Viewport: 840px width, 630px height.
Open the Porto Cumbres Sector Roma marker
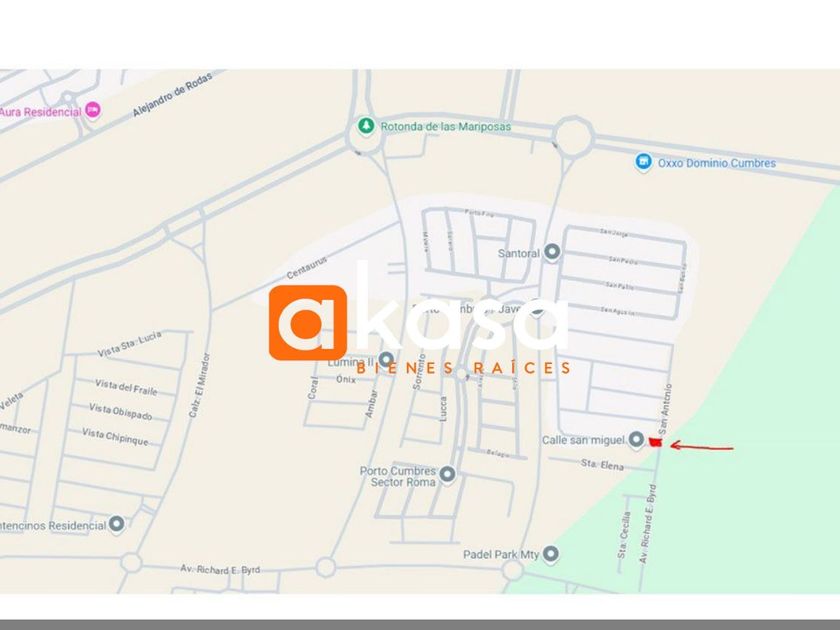447,474
